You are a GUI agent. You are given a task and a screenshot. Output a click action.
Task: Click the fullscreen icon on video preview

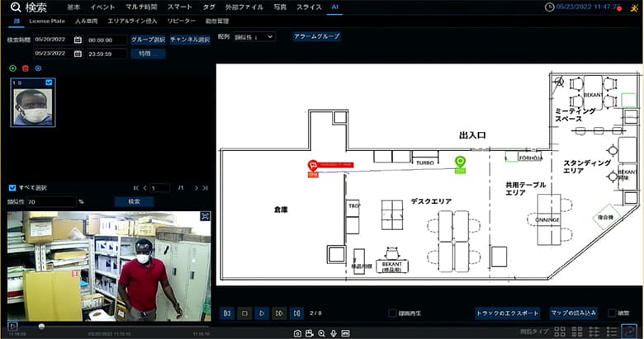coord(205,216)
